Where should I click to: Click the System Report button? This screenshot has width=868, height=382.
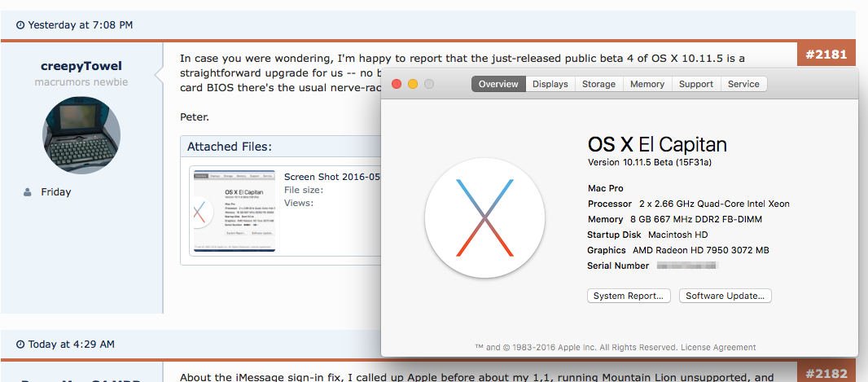[x=629, y=296]
